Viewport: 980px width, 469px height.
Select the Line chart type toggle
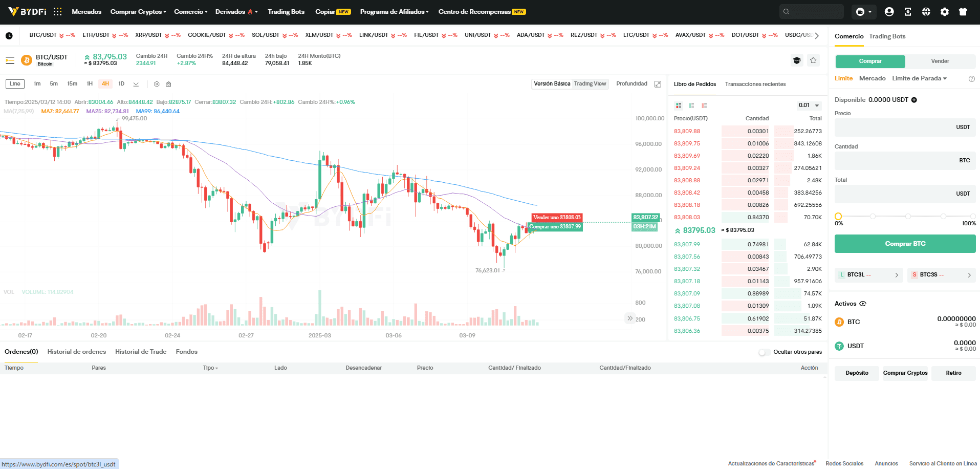[x=15, y=84]
